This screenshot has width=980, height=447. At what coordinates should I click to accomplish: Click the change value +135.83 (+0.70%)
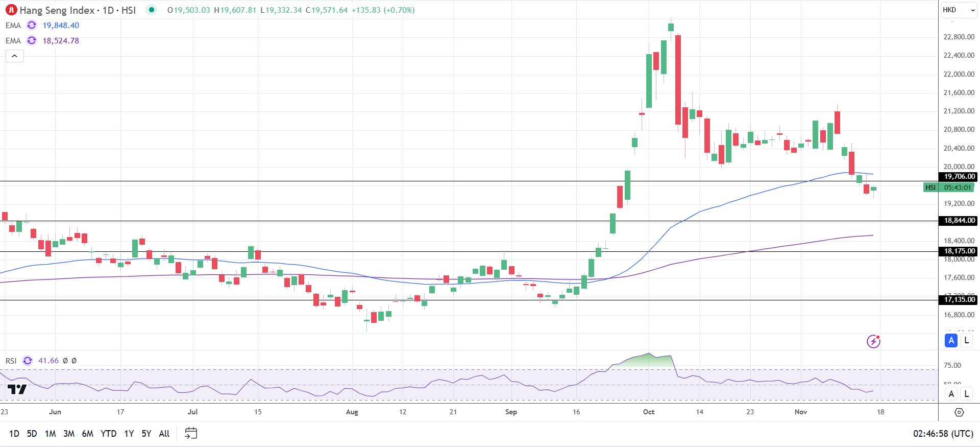(x=383, y=10)
